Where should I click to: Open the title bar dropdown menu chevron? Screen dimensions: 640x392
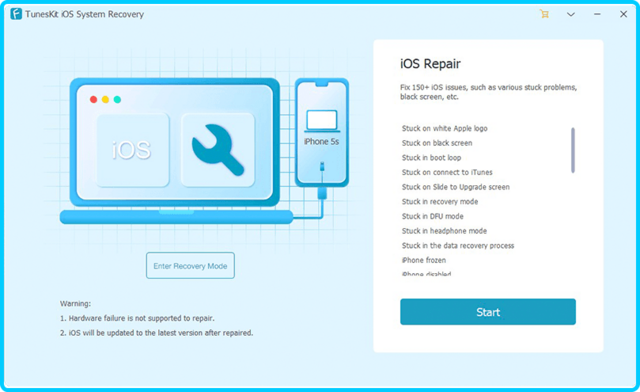point(571,14)
